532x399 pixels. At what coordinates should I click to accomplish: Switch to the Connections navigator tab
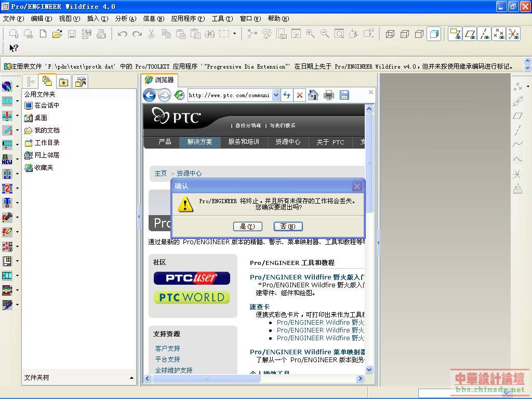[x=81, y=82]
